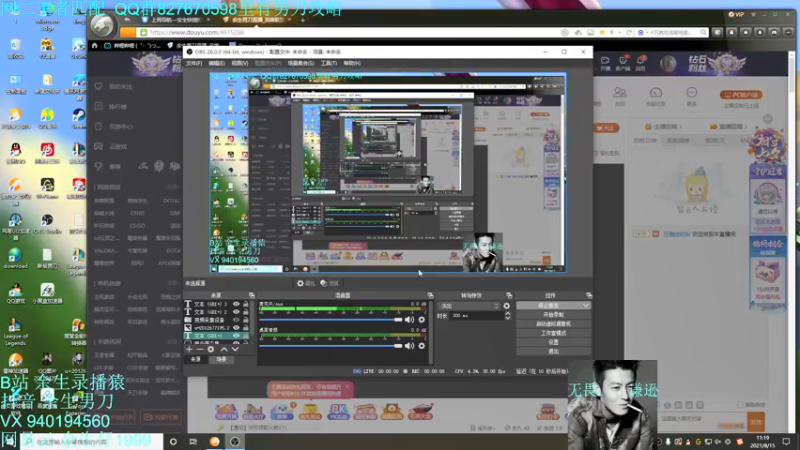Open Task View in Windows taskbar
The height and width of the screenshot is (450, 800).
coord(193,441)
